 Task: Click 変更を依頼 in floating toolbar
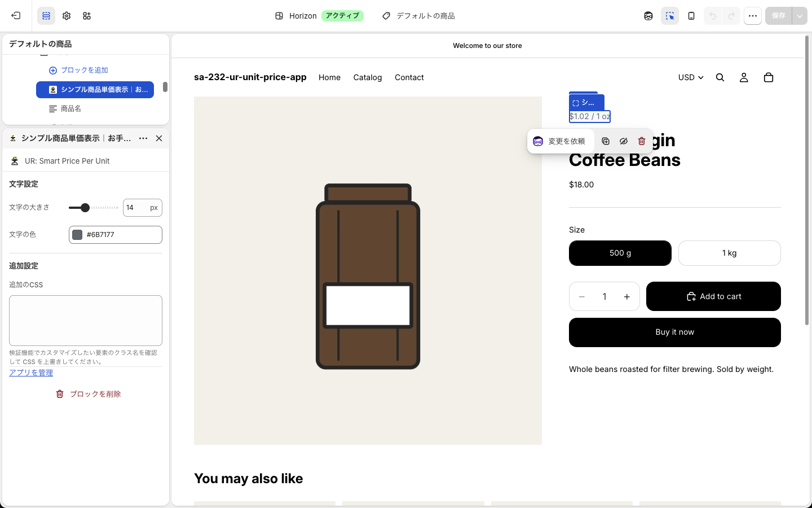(560, 141)
